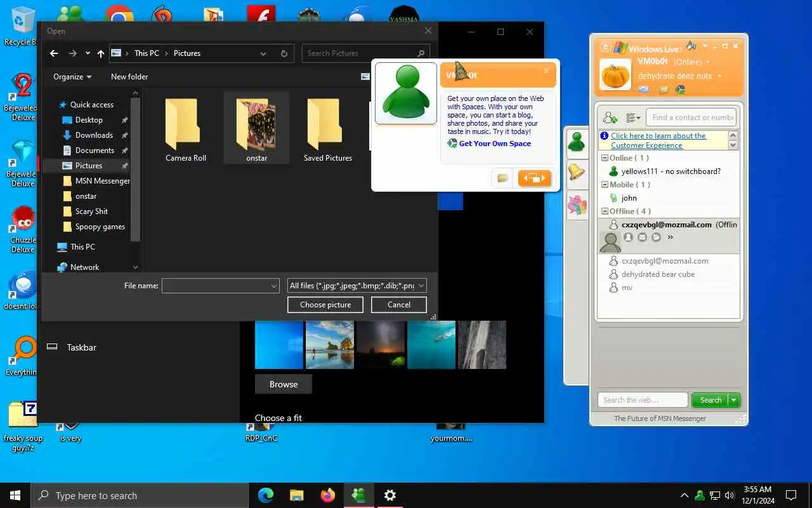Screen dimensions: 812x508
Task: Click the pumpkin display picture
Action: click(615, 75)
